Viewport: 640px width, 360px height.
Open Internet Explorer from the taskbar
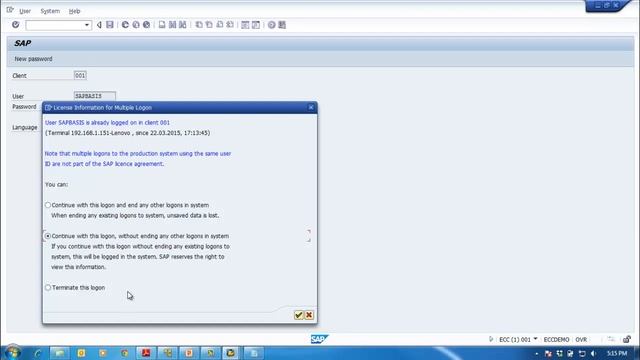point(38,353)
